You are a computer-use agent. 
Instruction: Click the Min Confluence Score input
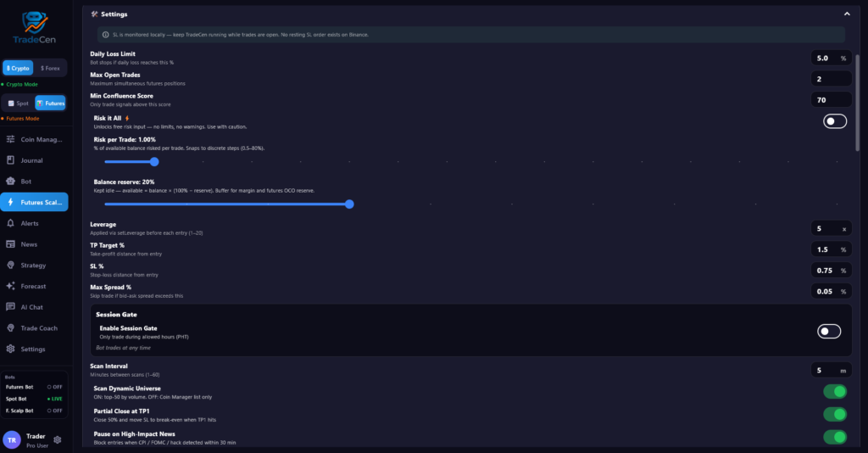831,100
